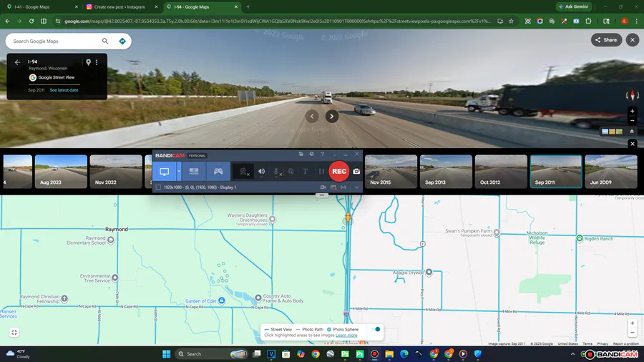
Task: Toggle Bandicam text overlay tool
Action: [x=305, y=172]
